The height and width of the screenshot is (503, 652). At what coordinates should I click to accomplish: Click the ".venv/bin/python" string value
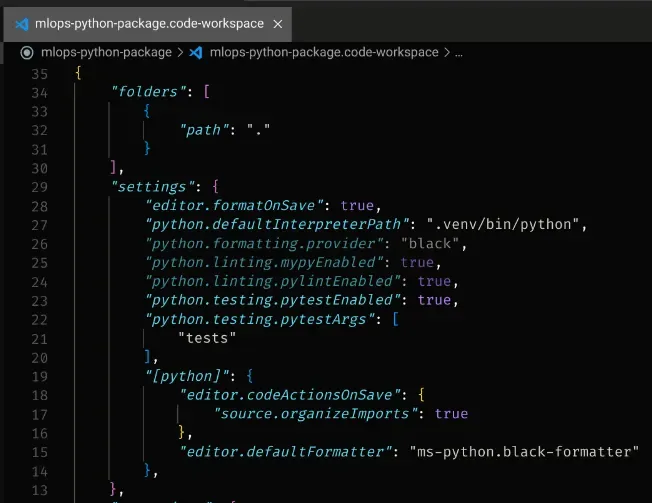click(503, 225)
